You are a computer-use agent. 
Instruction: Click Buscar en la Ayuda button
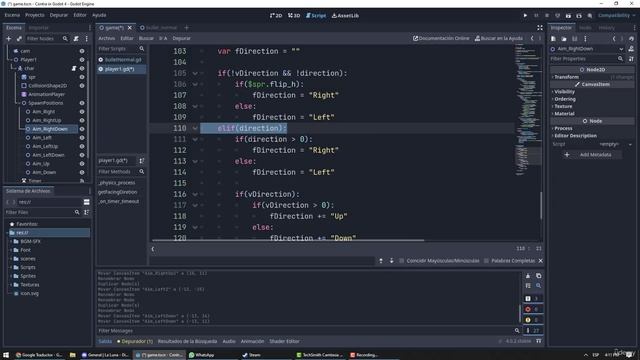point(499,38)
